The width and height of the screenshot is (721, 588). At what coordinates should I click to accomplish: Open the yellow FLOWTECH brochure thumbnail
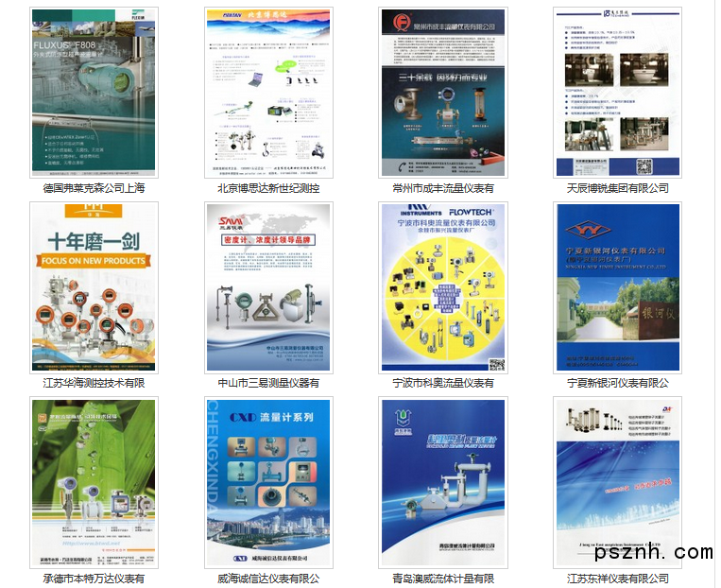[x=443, y=287]
